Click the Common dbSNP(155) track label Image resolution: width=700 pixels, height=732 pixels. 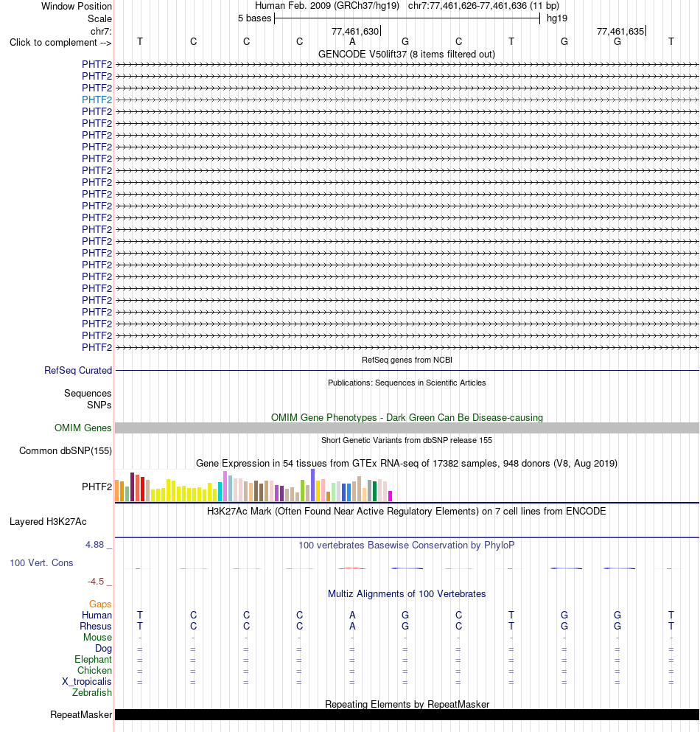pos(66,450)
